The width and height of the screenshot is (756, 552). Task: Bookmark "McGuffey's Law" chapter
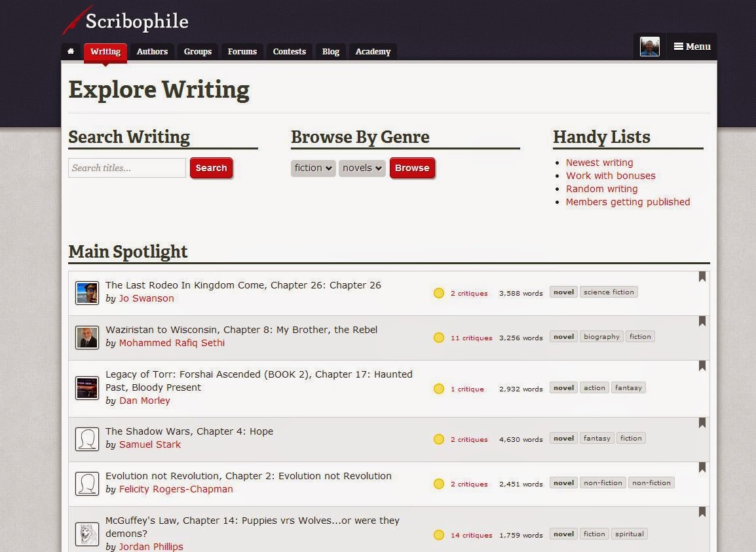[x=702, y=513]
